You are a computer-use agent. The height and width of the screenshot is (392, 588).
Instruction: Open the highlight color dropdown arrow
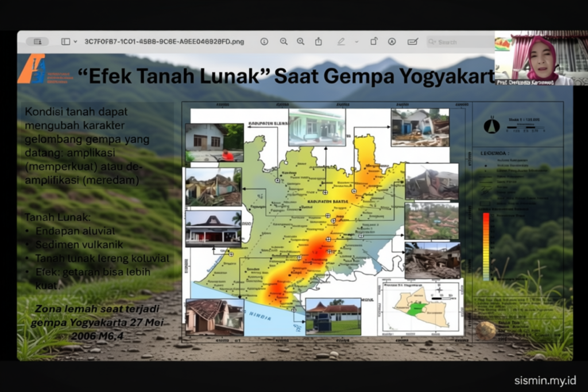click(x=357, y=42)
